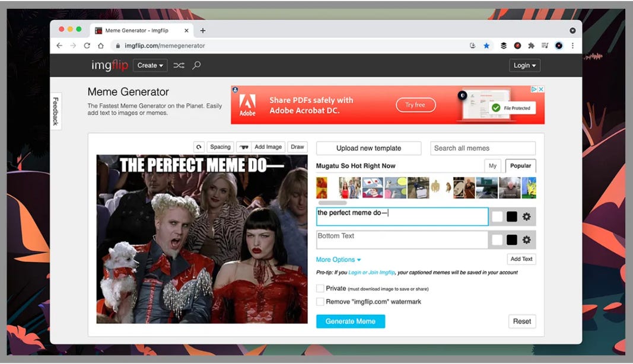Screen dimensions: 633x364
Task: Open the Feedback side tab
Action: (56, 111)
